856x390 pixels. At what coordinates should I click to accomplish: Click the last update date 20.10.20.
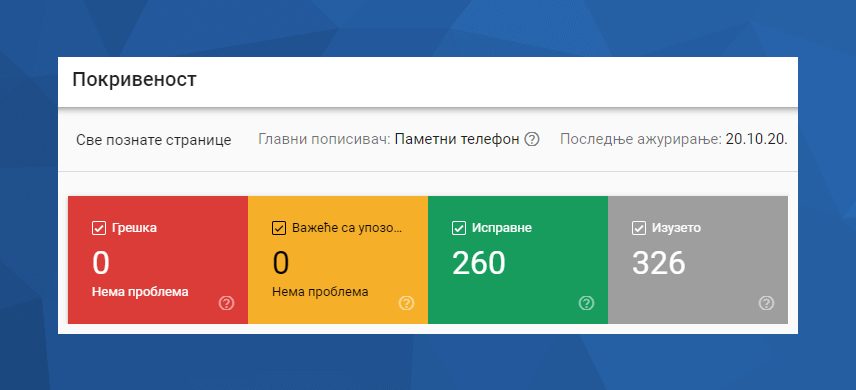pos(756,140)
